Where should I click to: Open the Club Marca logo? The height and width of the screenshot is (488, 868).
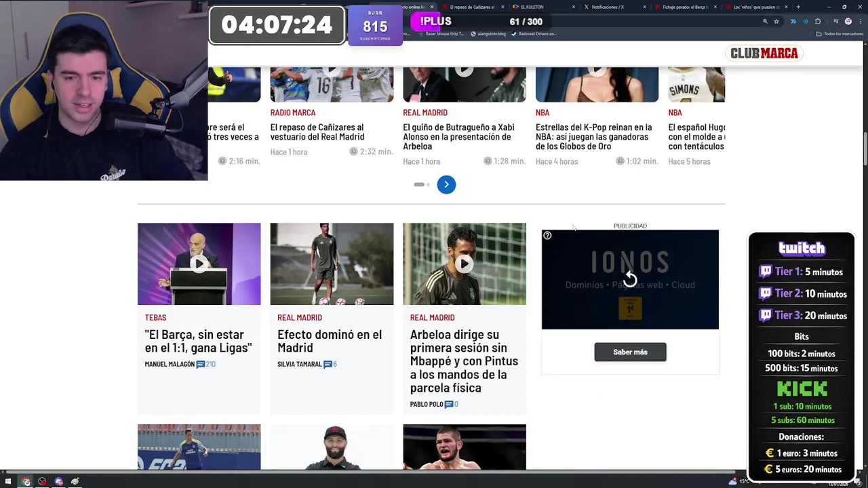(764, 54)
